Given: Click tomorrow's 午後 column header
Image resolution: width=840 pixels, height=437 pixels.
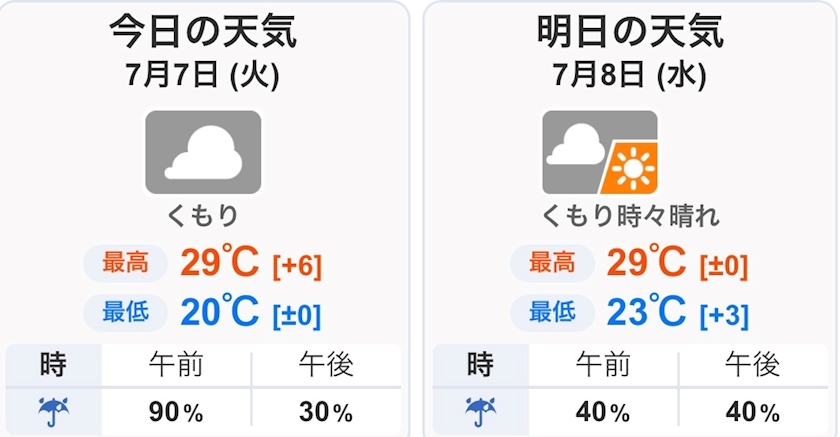Looking at the screenshot, I should coord(753,365).
